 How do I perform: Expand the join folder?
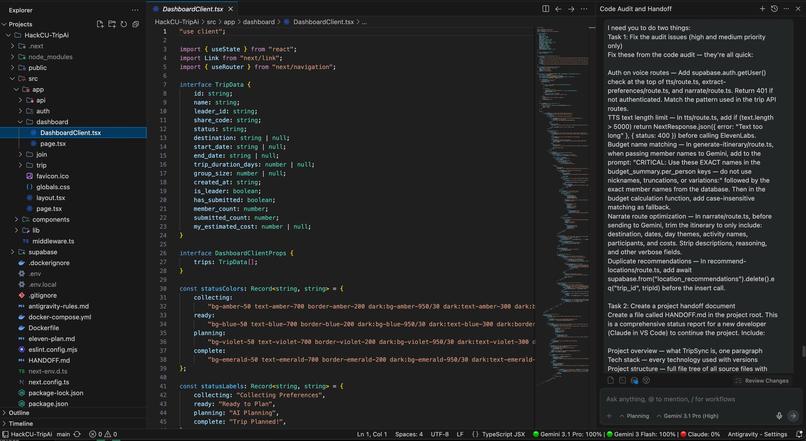(21, 154)
